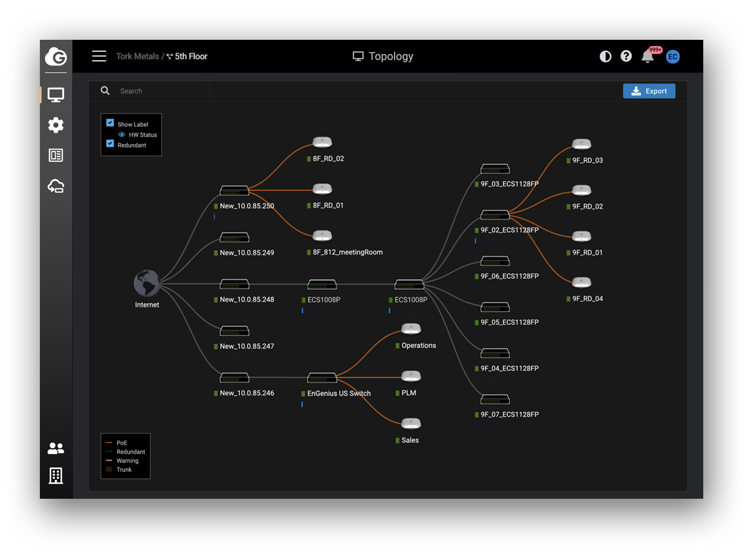
Task: Open the cloud sync icon in the sidebar
Action: (56, 186)
